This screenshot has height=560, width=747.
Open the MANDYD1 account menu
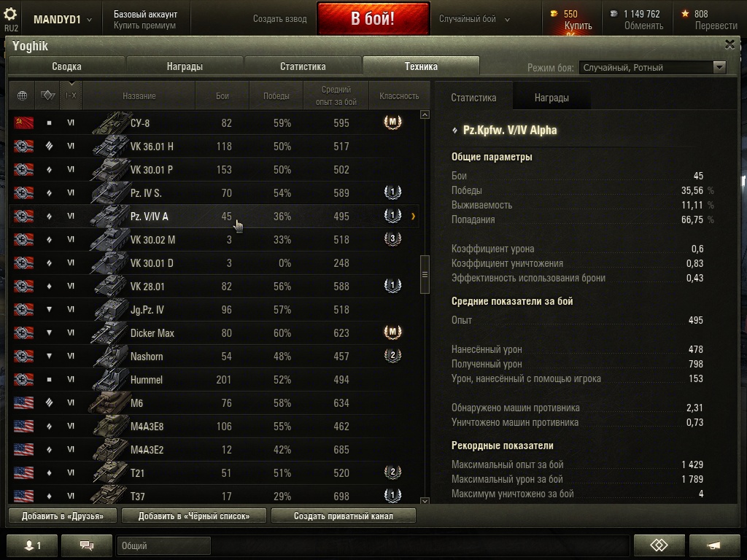click(x=63, y=20)
